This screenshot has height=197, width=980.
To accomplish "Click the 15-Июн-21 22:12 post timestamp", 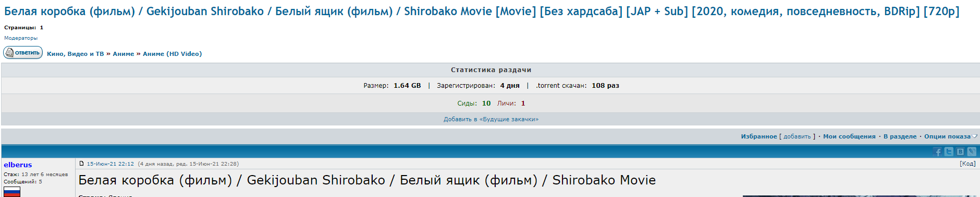I will point(111,164).
